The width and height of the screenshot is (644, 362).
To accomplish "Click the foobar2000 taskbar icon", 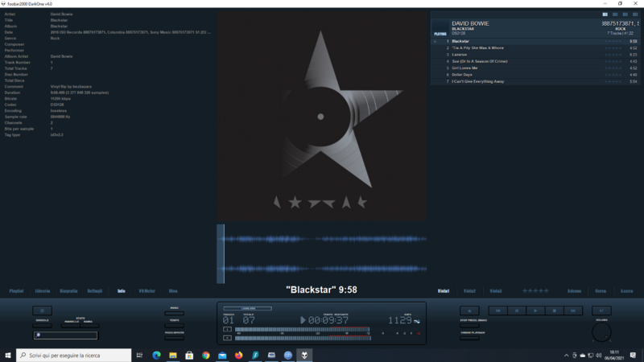I will click(x=304, y=355).
